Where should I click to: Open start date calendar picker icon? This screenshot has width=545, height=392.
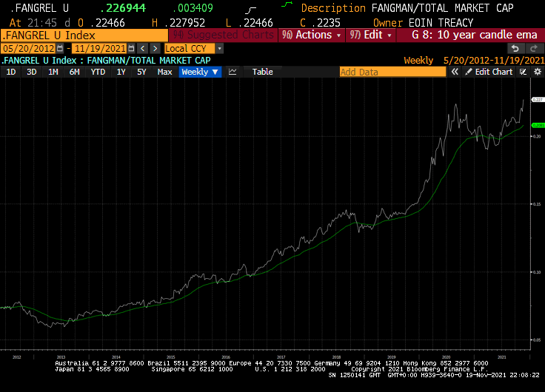coord(60,49)
